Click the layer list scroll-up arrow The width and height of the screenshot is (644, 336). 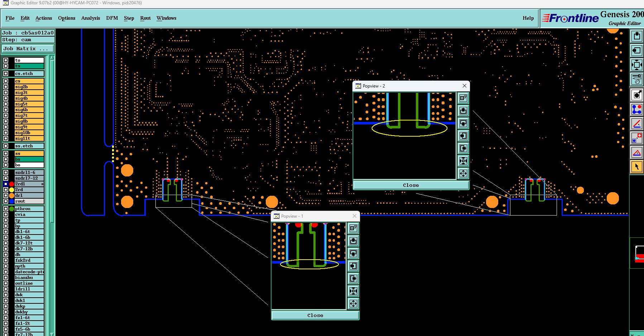[52, 58]
